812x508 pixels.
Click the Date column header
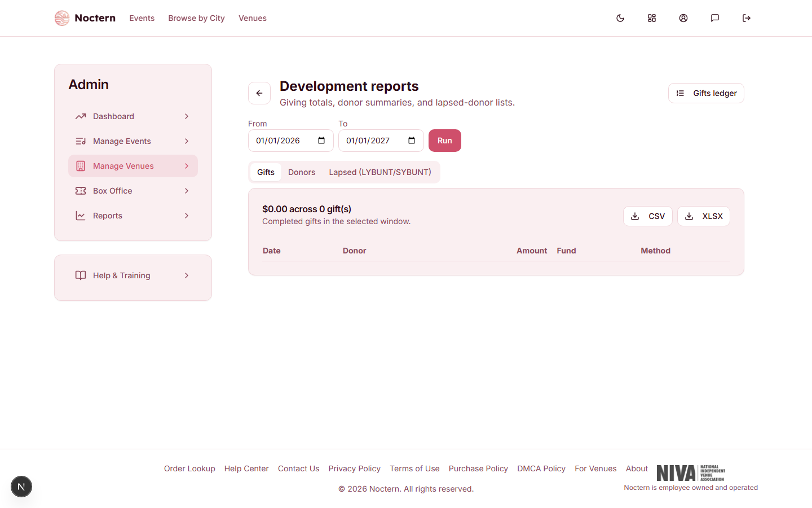coord(271,251)
